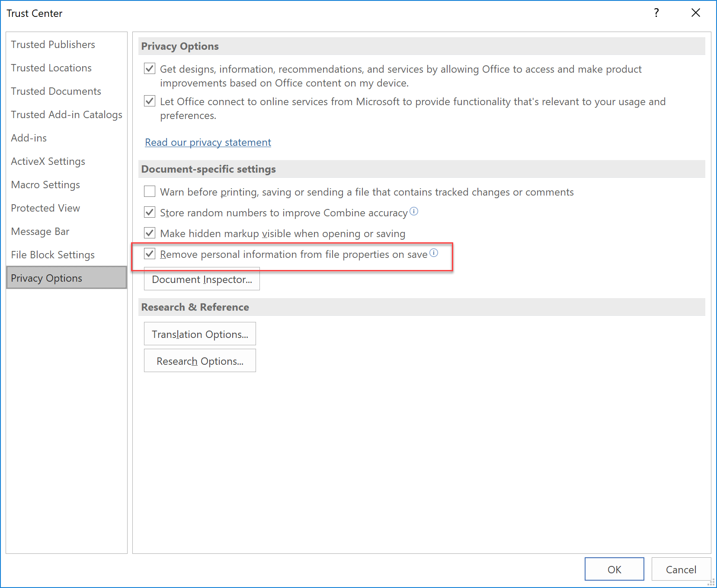717x588 pixels.
Task: Close the Trust Center dialog
Action: (696, 13)
